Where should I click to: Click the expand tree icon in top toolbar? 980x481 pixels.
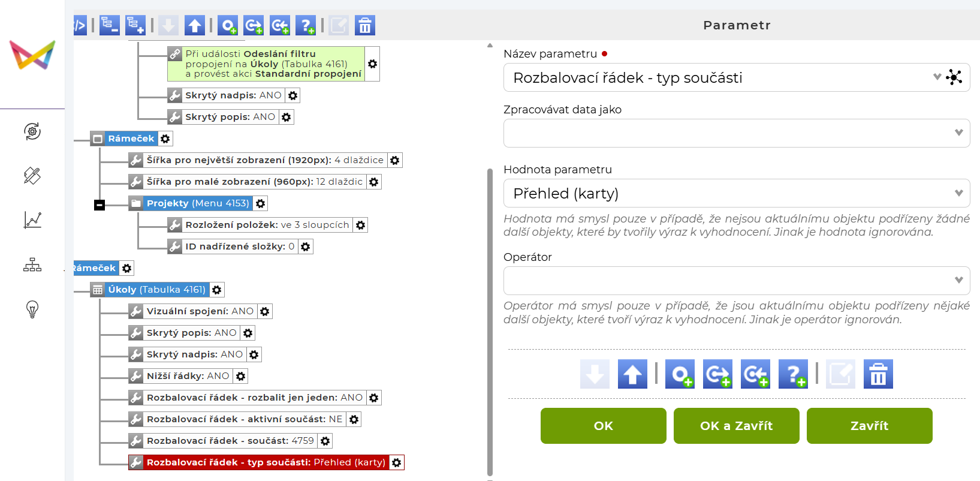point(135,25)
